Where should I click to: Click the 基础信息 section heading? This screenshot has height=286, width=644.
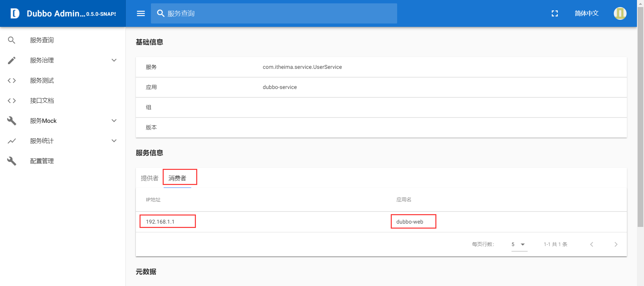[149, 42]
